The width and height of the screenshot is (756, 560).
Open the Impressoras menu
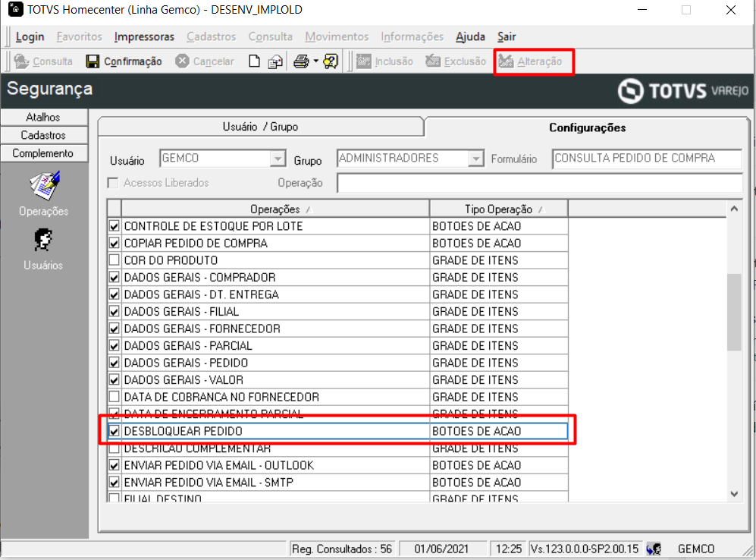[144, 36]
